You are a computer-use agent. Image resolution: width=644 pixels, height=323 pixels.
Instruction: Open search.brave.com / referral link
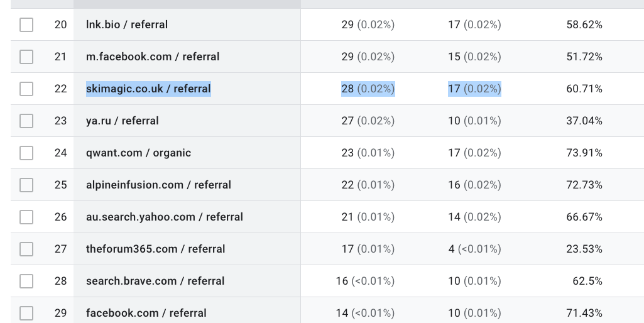[155, 282]
